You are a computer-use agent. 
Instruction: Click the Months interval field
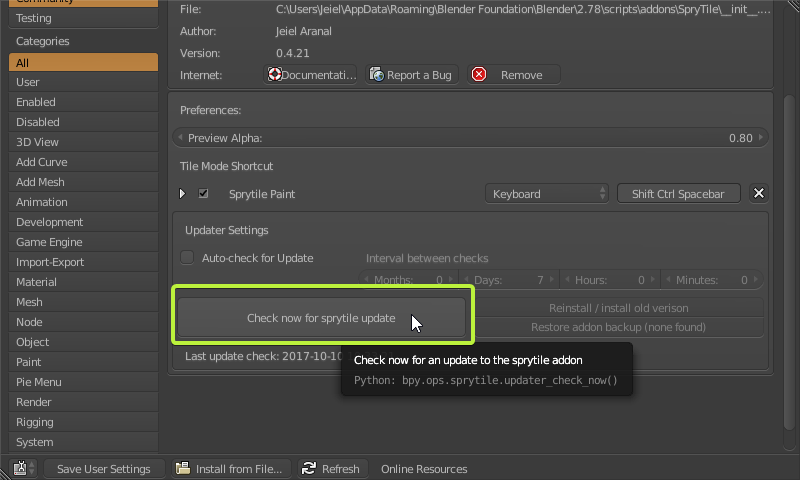tap(408, 280)
